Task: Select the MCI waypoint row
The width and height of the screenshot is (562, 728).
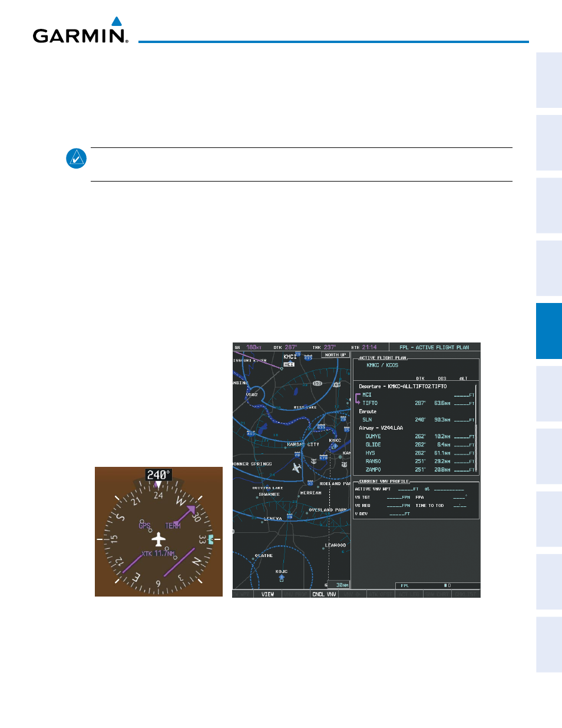Action: coord(416,395)
